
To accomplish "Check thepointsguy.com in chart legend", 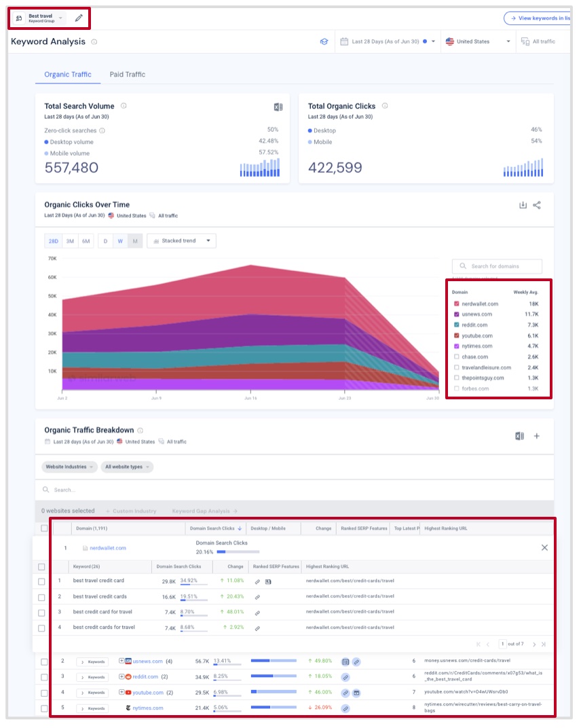I will point(457,378).
